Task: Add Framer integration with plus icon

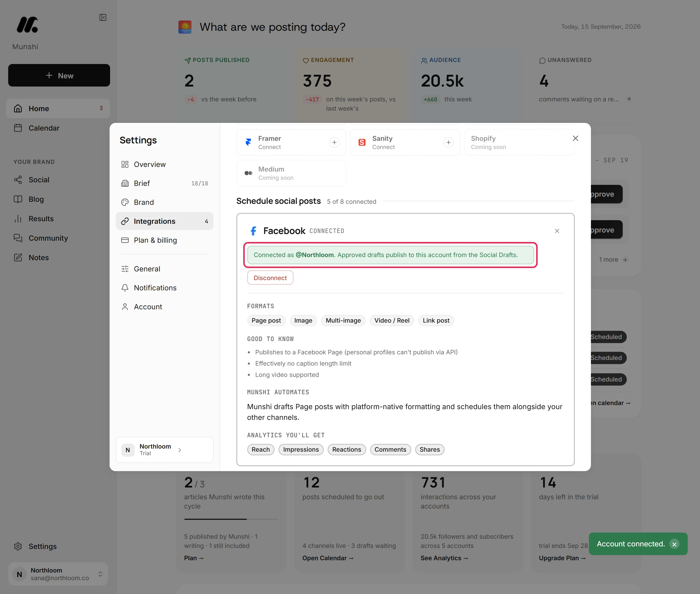Action: point(334,142)
